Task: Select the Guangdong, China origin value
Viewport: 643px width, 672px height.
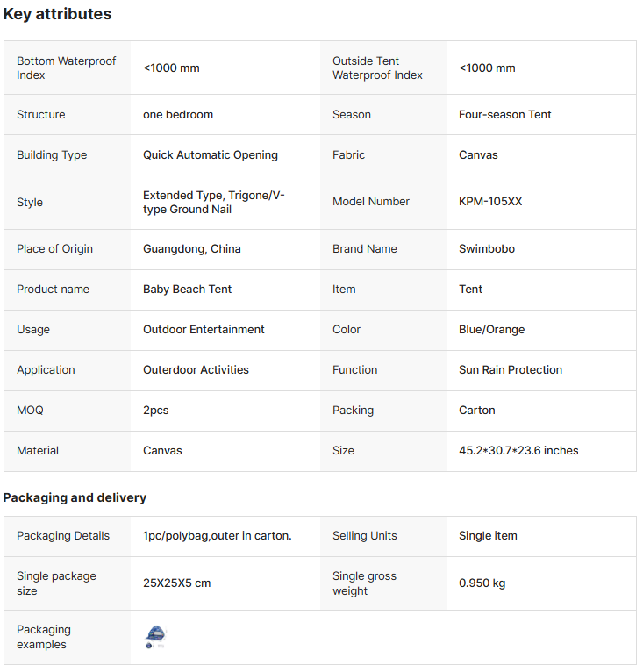Action: (x=192, y=249)
